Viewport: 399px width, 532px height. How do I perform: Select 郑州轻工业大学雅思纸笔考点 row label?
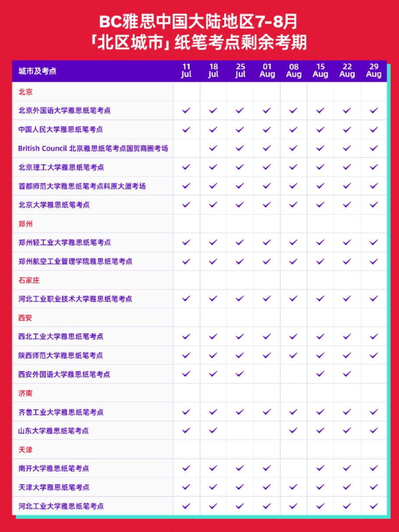64,243
